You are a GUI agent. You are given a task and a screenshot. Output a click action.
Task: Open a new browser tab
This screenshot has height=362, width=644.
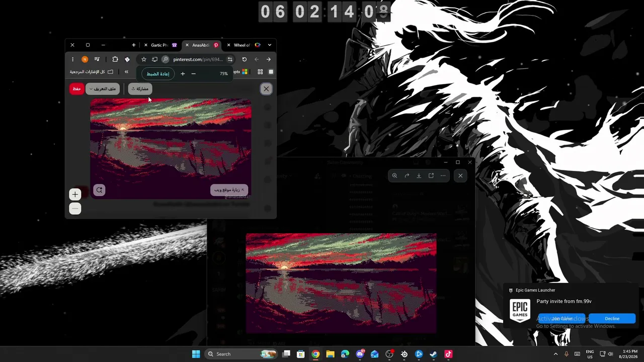pos(133,45)
